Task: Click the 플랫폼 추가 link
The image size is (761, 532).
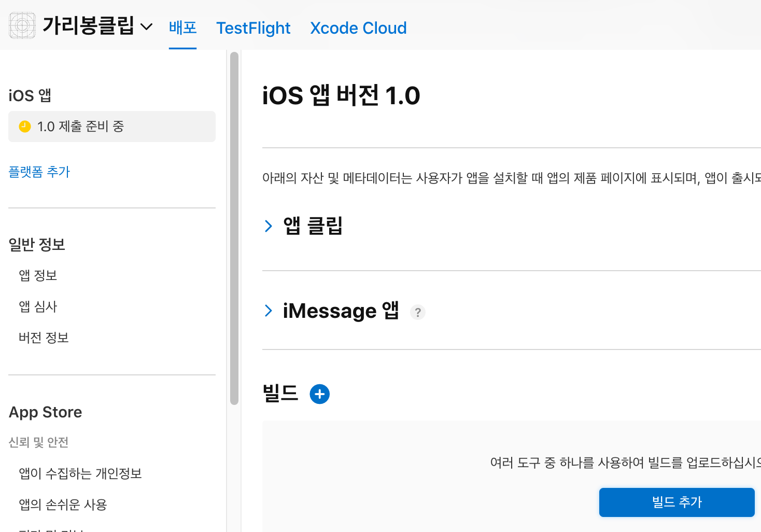Action: click(39, 172)
